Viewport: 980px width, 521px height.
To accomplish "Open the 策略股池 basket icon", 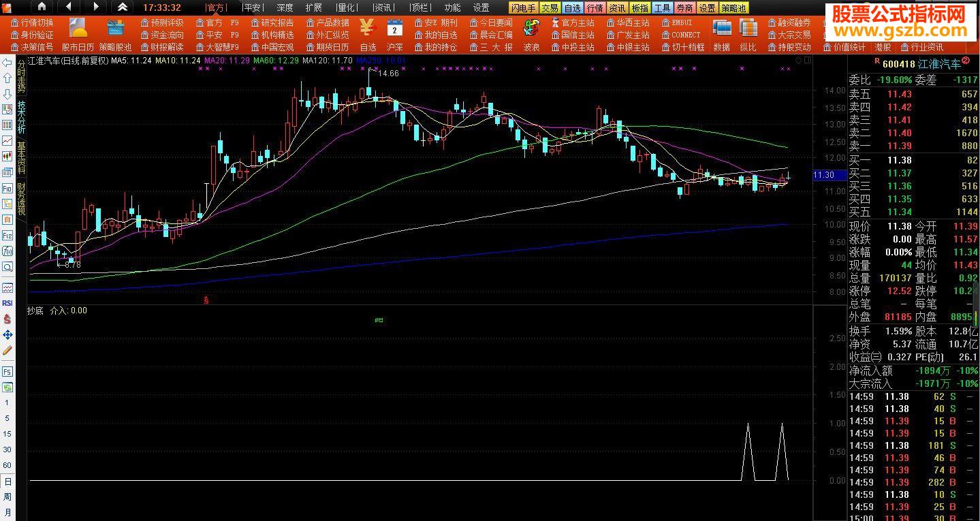I will (115, 29).
